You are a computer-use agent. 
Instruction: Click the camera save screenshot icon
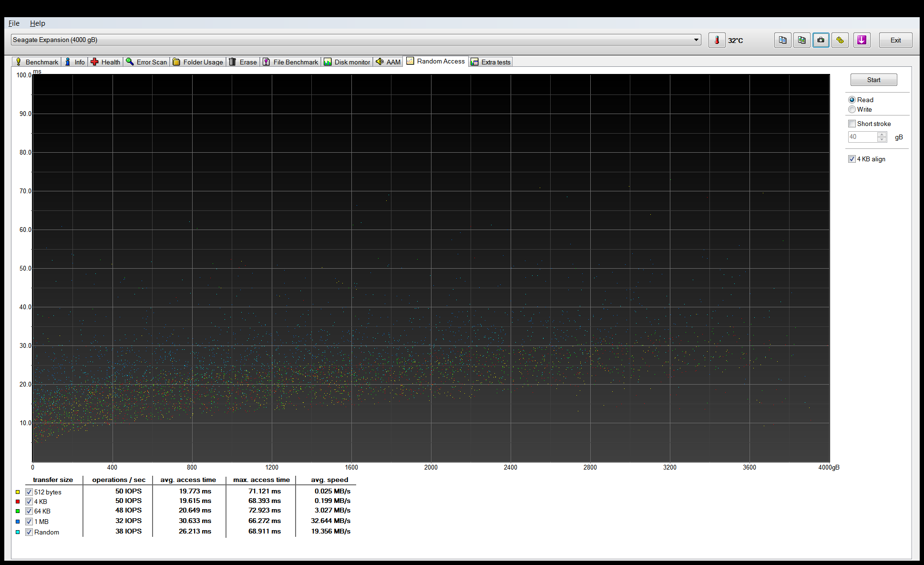coord(821,40)
